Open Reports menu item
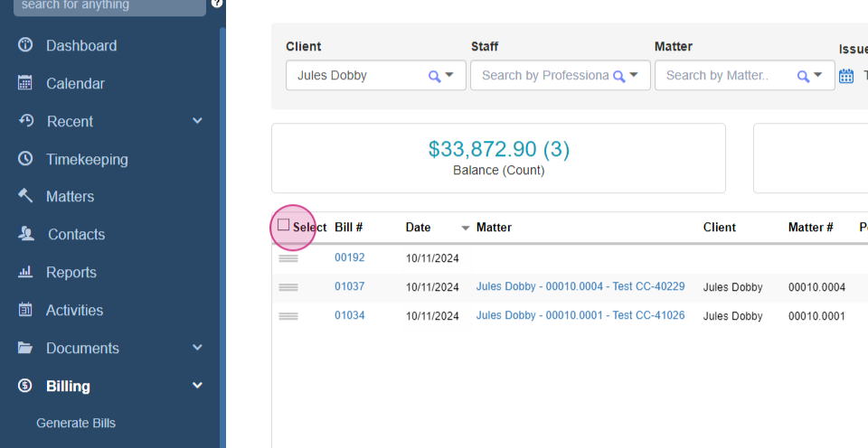Image resolution: width=868 pixels, height=448 pixels. (x=71, y=272)
